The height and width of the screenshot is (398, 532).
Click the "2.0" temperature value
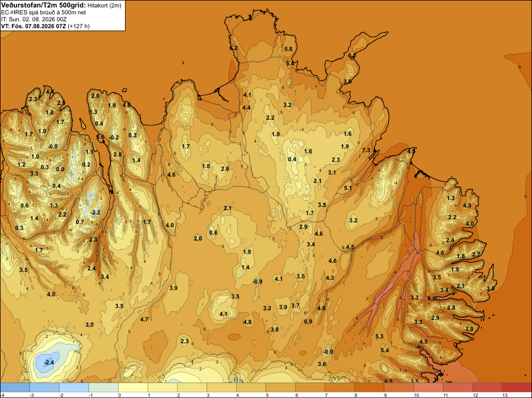198,238
